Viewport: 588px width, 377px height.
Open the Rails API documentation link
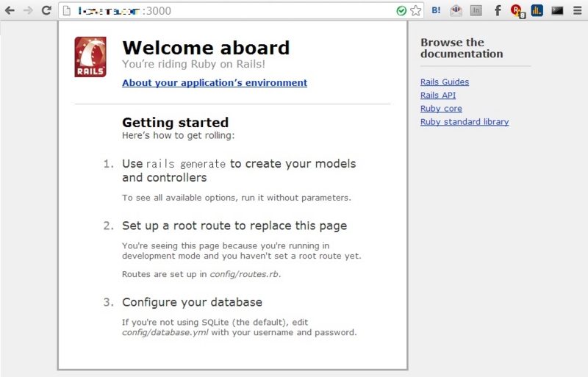pyautogui.click(x=438, y=96)
